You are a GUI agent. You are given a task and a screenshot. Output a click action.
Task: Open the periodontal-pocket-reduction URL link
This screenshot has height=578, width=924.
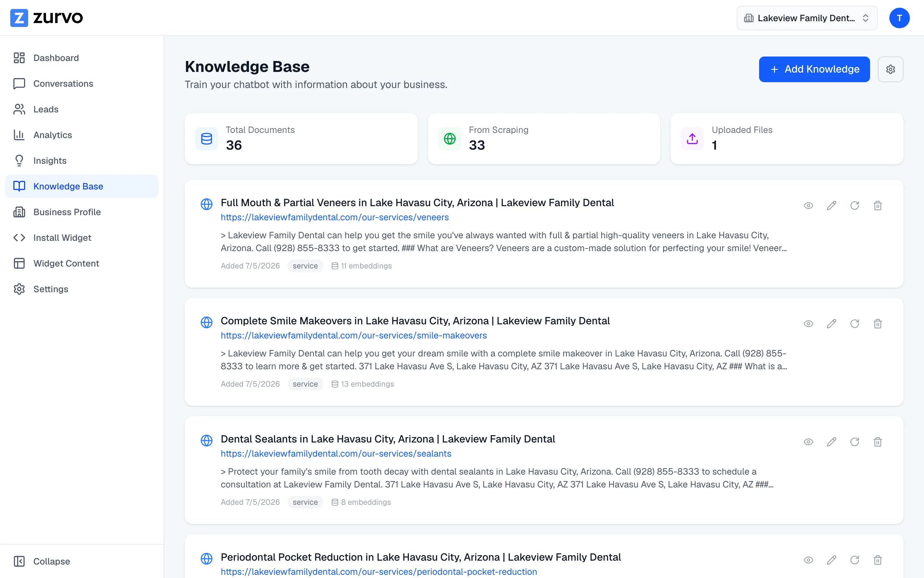(x=379, y=572)
